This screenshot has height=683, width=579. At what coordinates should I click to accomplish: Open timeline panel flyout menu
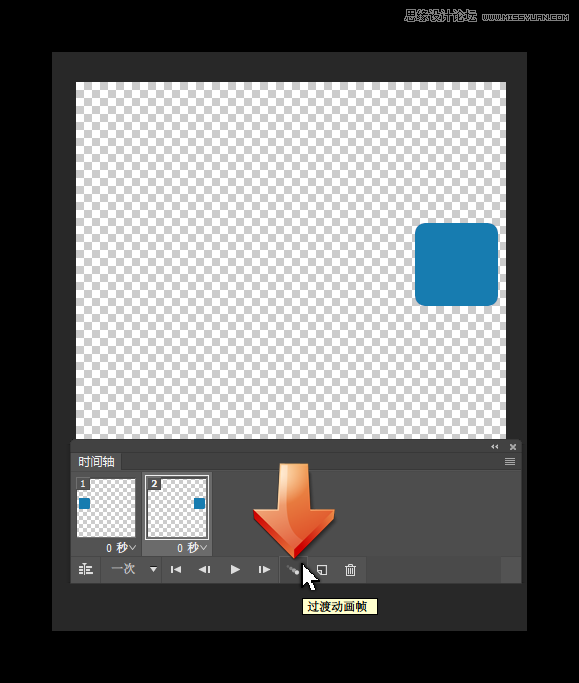coord(510,461)
